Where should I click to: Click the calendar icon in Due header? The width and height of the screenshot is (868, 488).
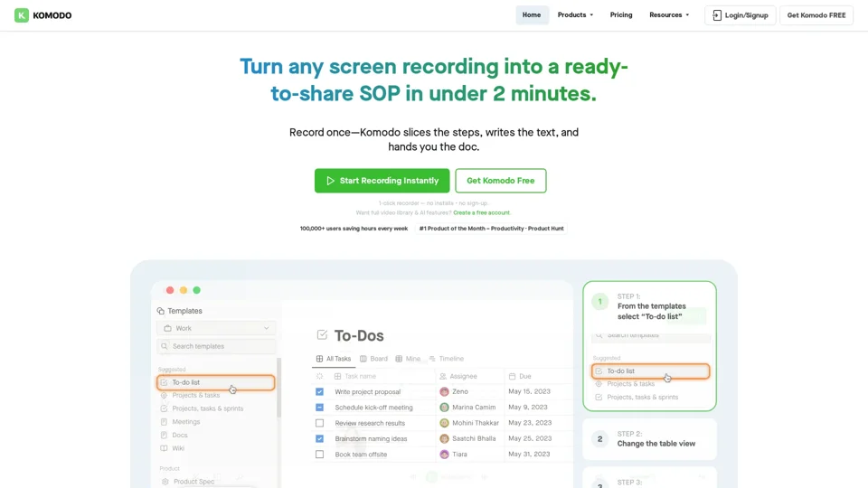click(512, 376)
